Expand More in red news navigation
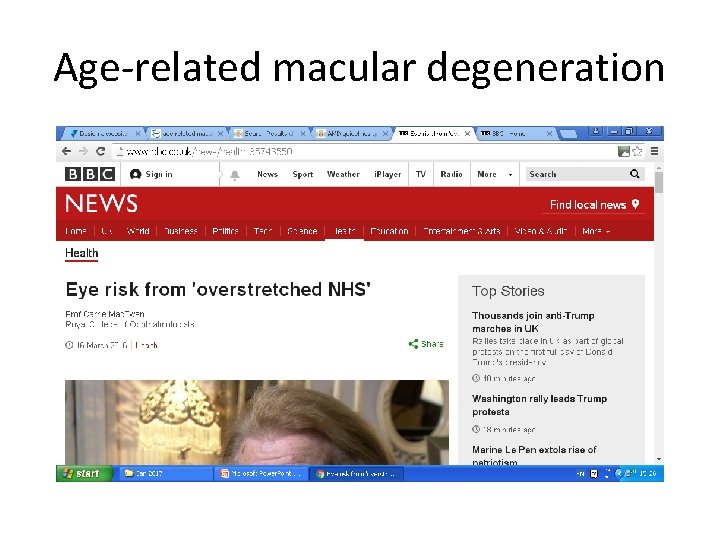 [596, 231]
